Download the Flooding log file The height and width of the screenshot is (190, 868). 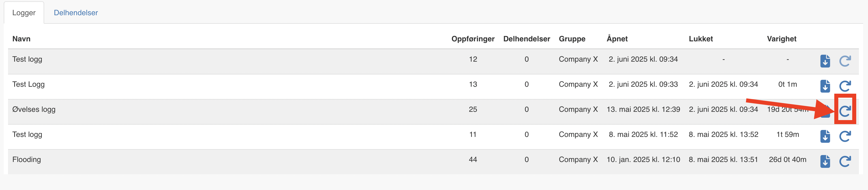[x=825, y=161]
